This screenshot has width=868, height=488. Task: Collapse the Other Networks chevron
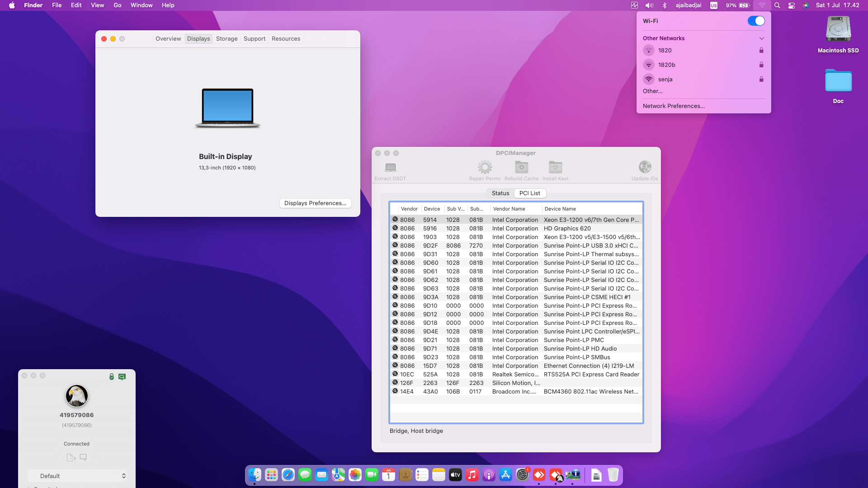tap(761, 38)
